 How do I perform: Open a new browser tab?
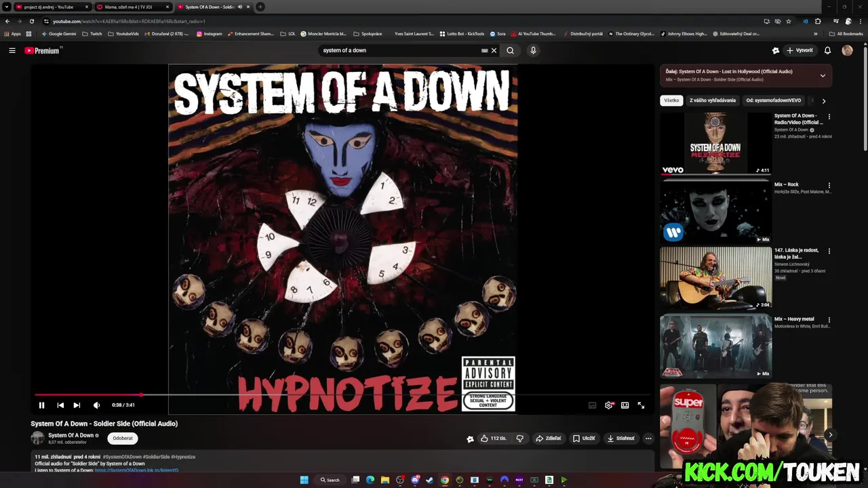click(x=260, y=7)
